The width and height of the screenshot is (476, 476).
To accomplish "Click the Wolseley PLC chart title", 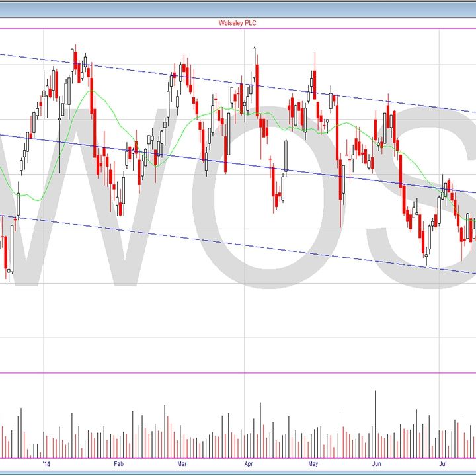I will [237, 23].
